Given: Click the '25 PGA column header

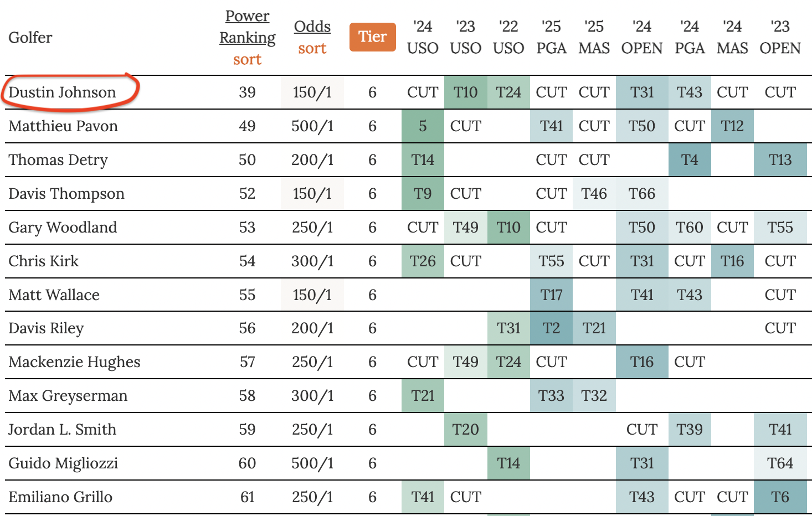Looking at the screenshot, I should coord(551,37).
